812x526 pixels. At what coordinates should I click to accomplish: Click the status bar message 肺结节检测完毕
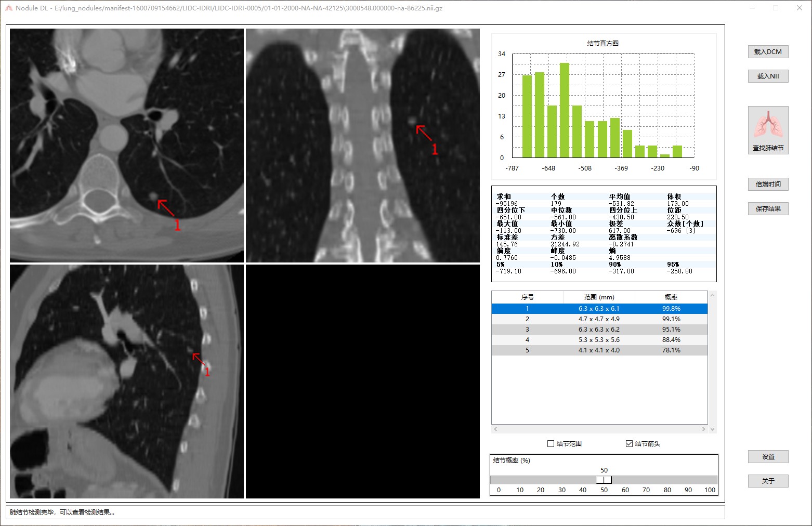point(62,512)
